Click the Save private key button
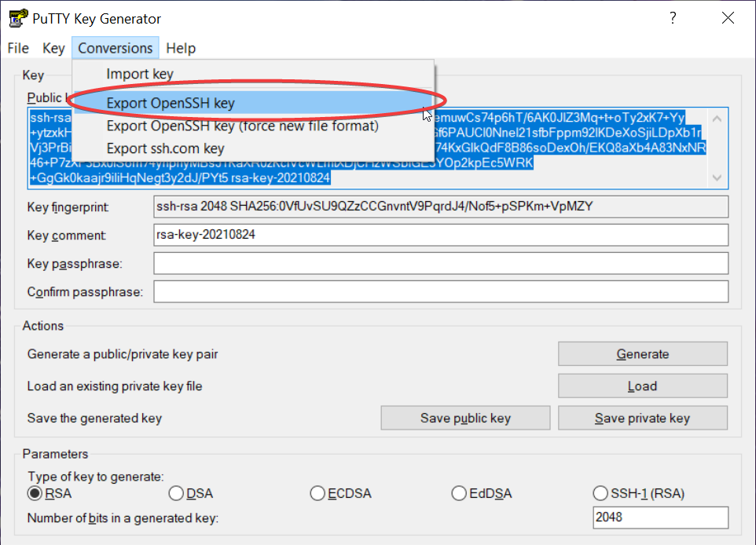 (x=643, y=418)
